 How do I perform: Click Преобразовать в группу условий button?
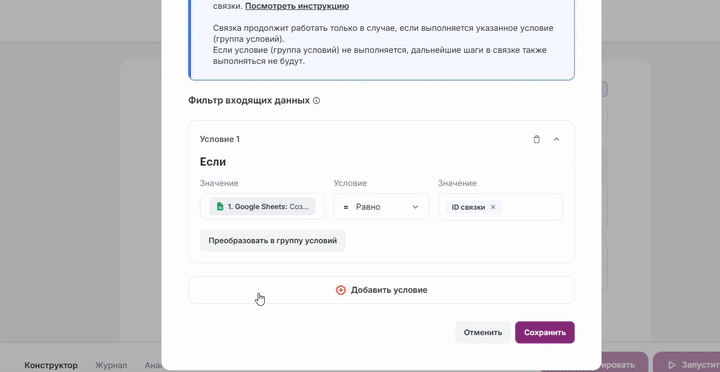click(273, 241)
